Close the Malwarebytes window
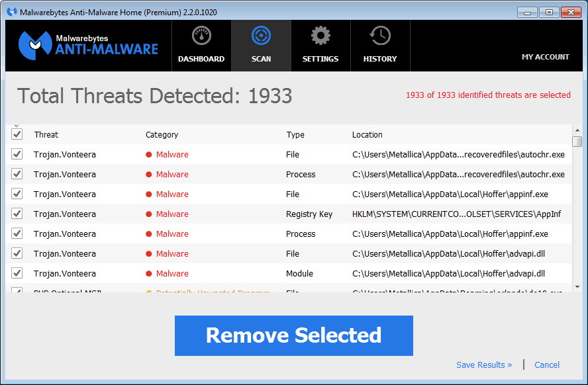 [571, 13]
